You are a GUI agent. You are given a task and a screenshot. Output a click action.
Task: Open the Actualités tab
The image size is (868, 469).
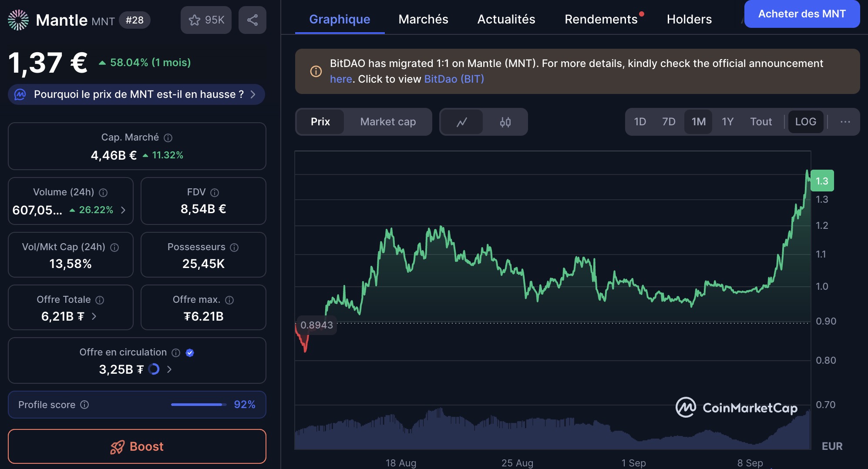point(506,19)
